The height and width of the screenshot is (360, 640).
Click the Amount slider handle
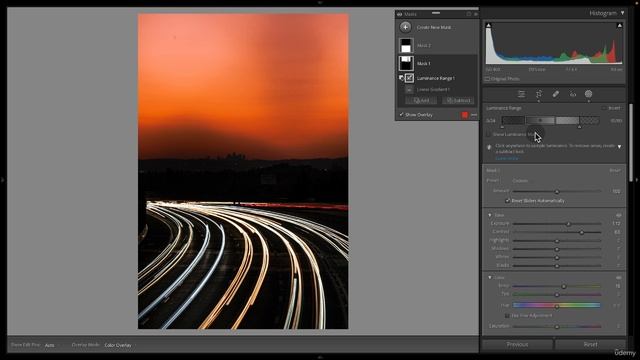[x=557, y=191]
